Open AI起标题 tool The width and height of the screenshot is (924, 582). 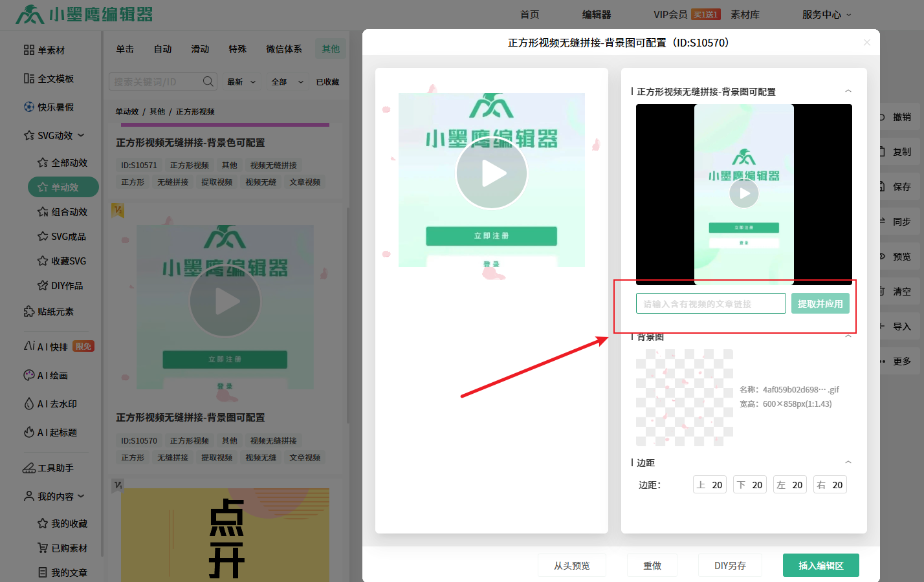(x=50, y=432)
